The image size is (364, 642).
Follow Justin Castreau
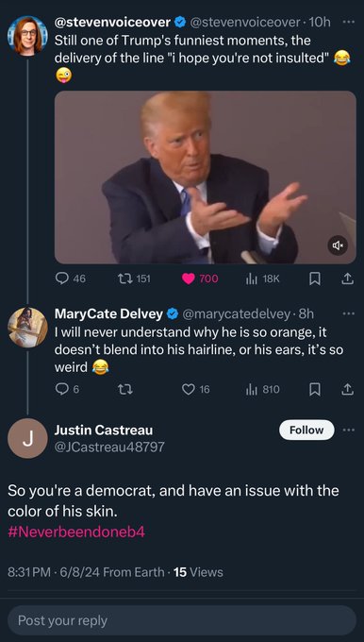point(306,430)
